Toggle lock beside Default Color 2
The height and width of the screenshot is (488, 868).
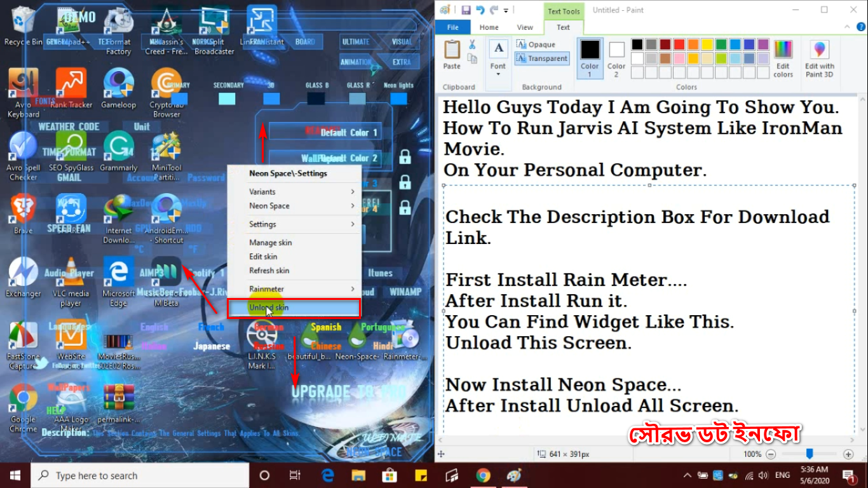405,156
